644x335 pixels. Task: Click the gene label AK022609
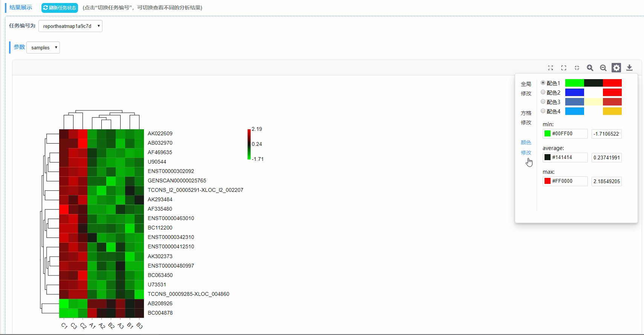(160, 133)
